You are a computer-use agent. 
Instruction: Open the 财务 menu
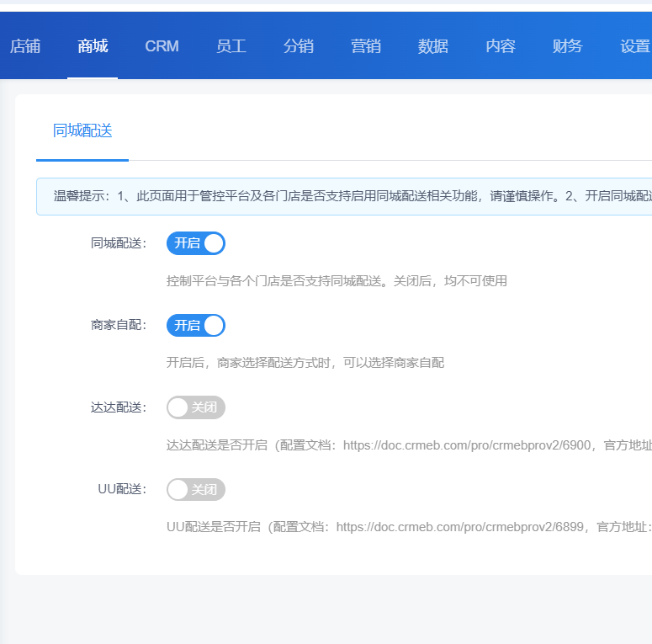[568, 46]
